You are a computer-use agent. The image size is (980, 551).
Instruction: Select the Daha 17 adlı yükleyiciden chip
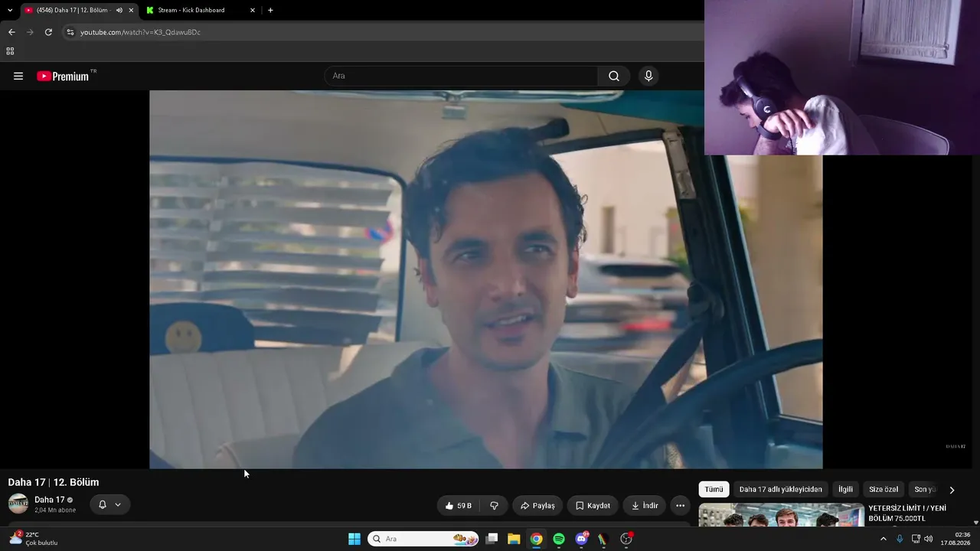tap(780, 490)
